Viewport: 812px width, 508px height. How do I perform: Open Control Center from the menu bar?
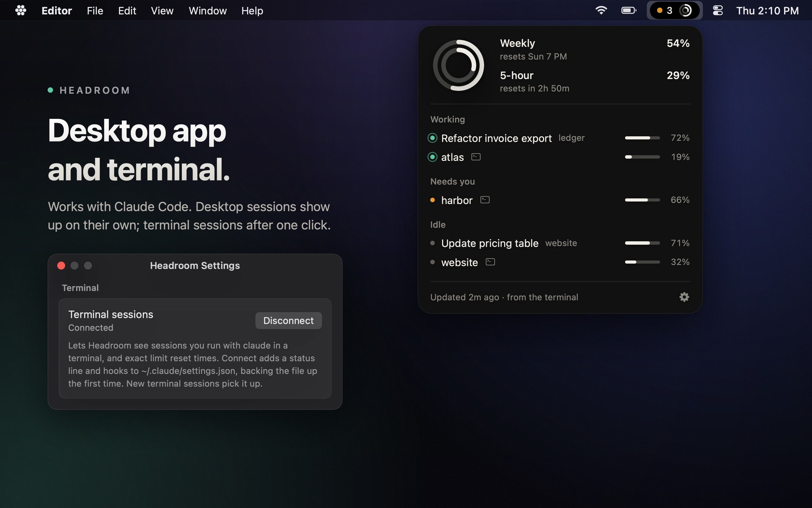point(718,11)
